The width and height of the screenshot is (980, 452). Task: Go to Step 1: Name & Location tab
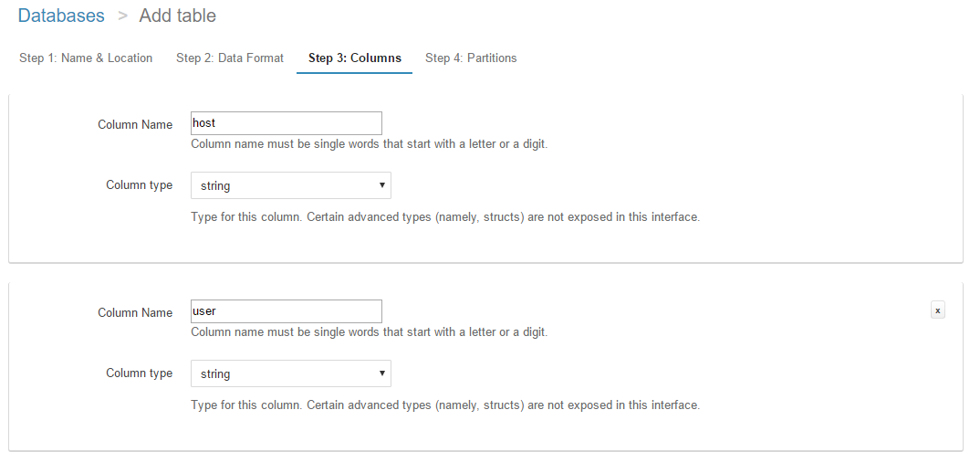coord(86,58)
